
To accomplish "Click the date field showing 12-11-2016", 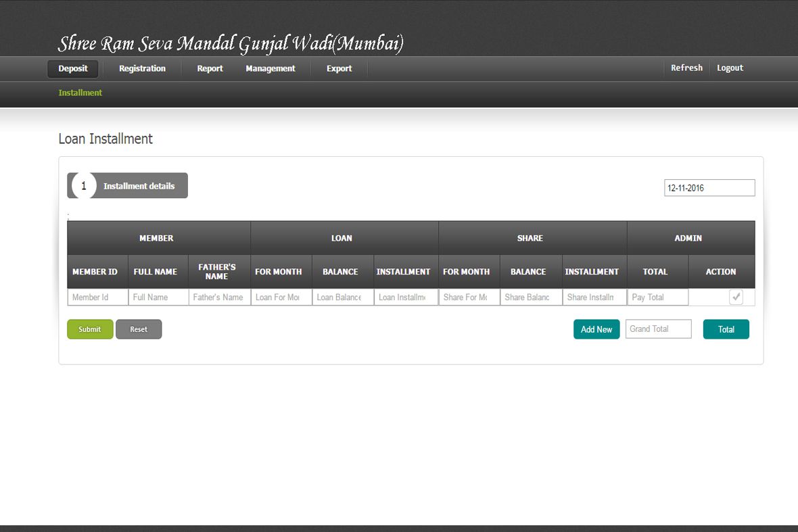I will 709,188.
